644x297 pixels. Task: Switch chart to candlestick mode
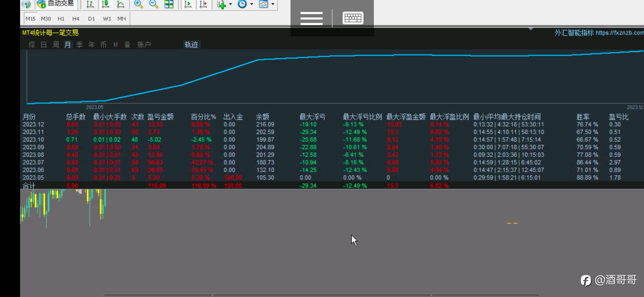[x=105, y=4]
